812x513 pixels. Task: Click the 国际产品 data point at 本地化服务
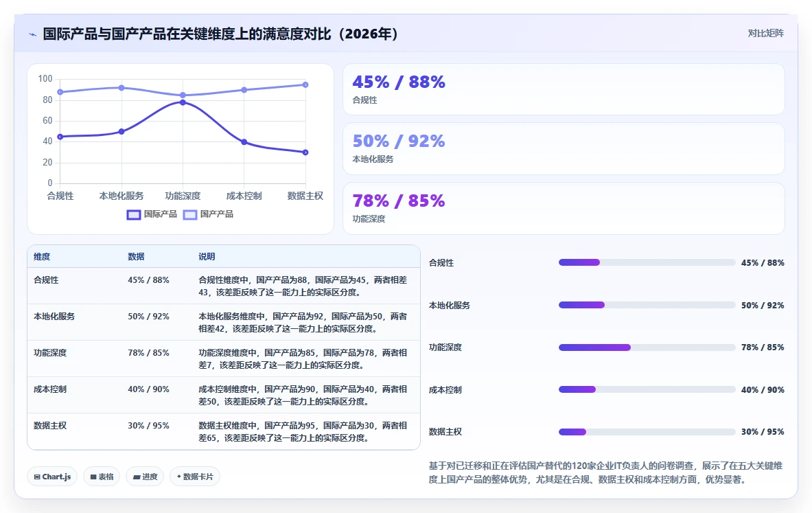pyautogui.click(x=121, y=132)
